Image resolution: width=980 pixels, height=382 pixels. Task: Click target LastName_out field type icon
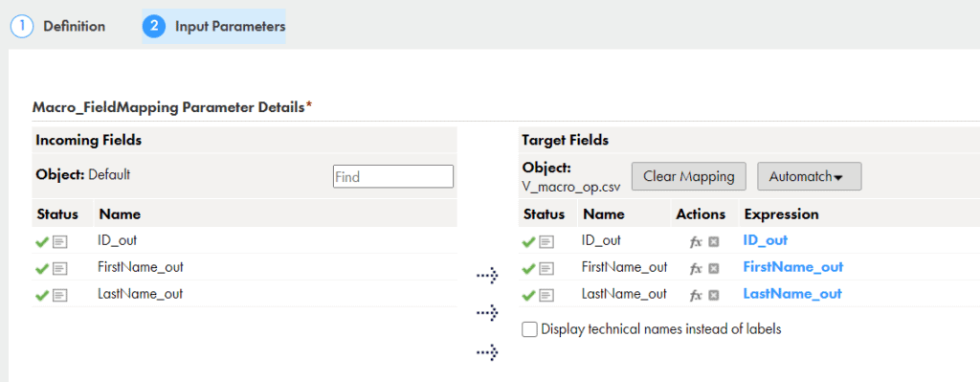[546, 295]
